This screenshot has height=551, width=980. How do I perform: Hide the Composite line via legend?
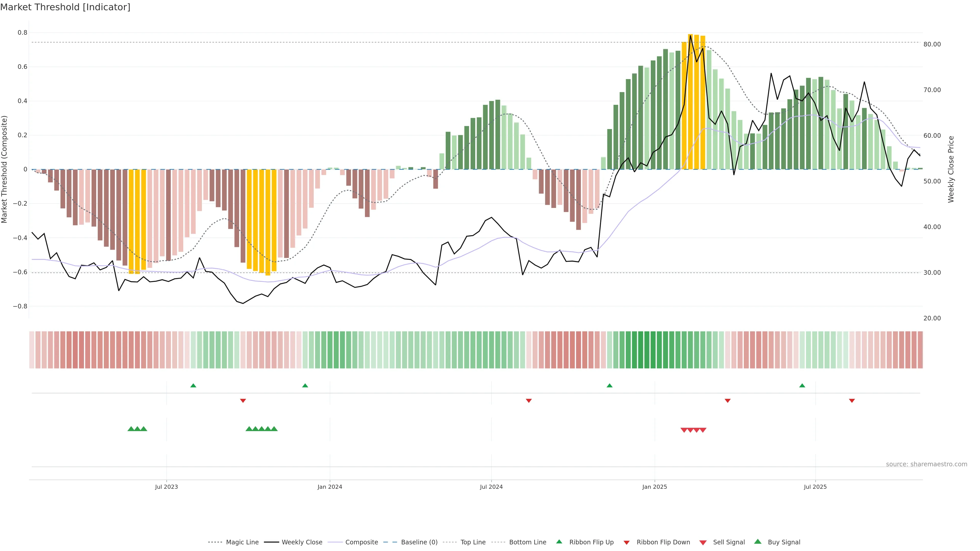(x=361, y=542)
